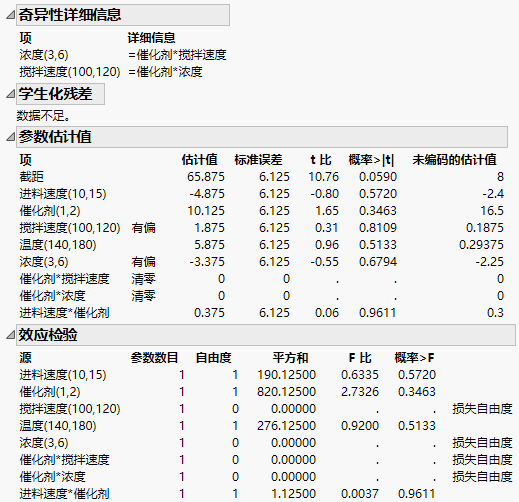
Task: Click 清零 label beside 催化剂*浓度
Action: click(x=143, y=296)
